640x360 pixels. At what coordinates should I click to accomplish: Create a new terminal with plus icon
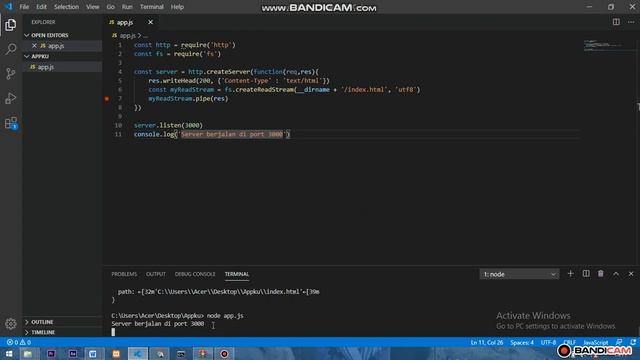571,274
